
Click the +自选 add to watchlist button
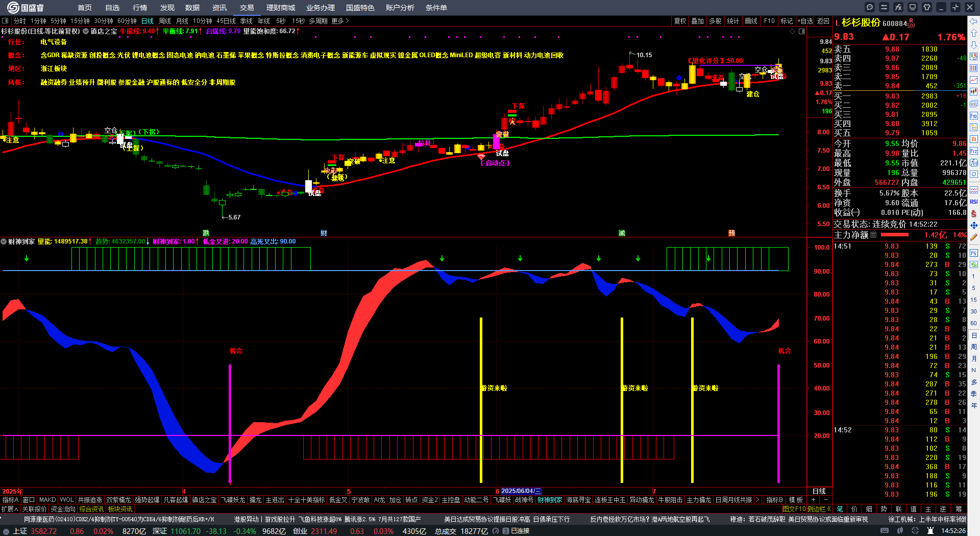point(805,21)
